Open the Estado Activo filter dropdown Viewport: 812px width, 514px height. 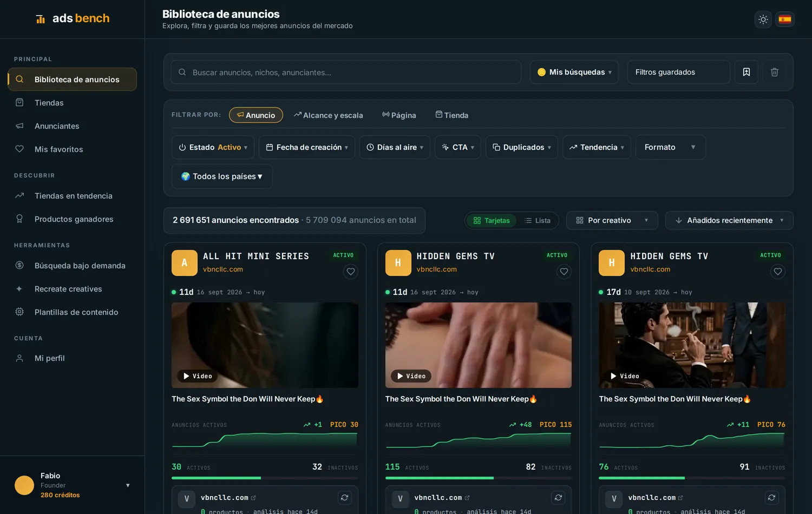pos(213,147)
